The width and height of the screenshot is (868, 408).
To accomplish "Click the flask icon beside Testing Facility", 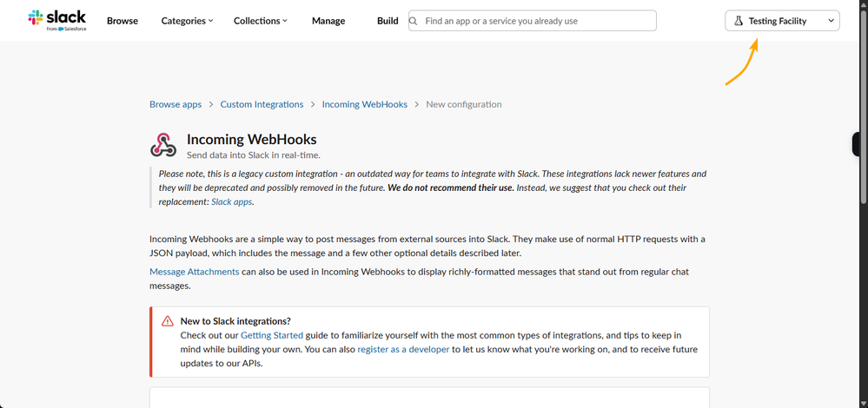I will [739, 21].
